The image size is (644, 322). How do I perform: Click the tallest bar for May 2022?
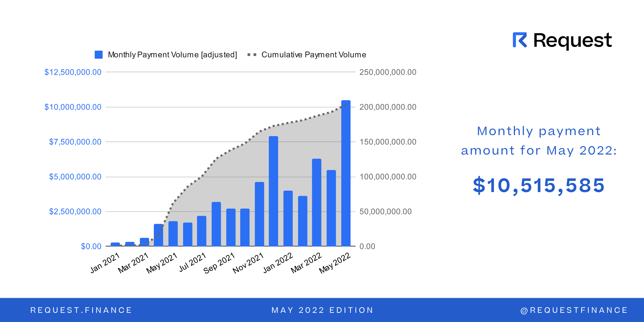click(346, 173)
